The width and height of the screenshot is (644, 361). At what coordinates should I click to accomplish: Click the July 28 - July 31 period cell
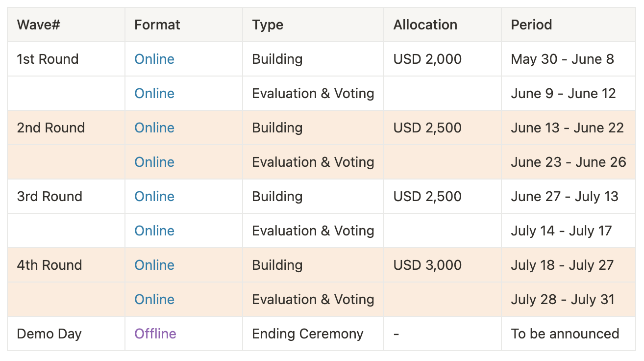pos(562,300)
